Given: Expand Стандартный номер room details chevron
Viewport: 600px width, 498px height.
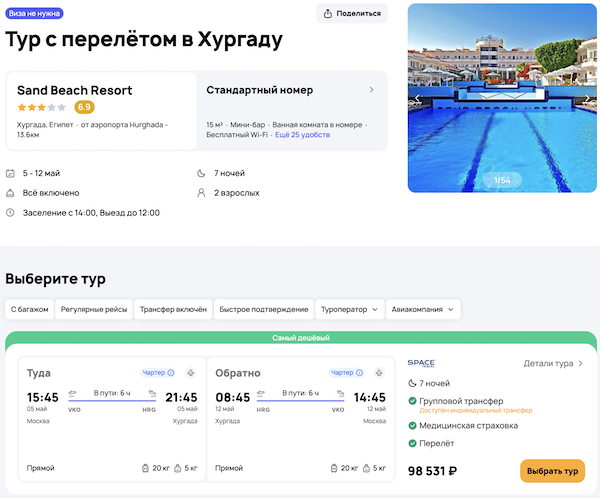Looking at the screenshot, I should (x=372, y=90).
